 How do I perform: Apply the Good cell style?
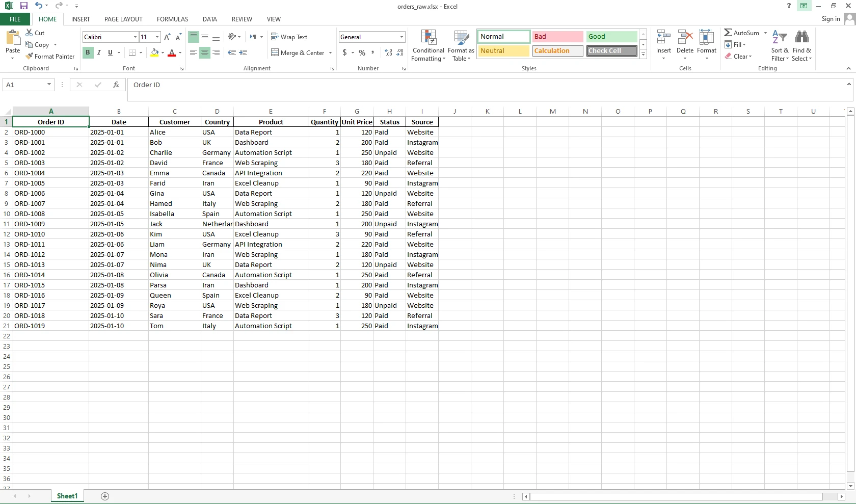click(611, 37)
